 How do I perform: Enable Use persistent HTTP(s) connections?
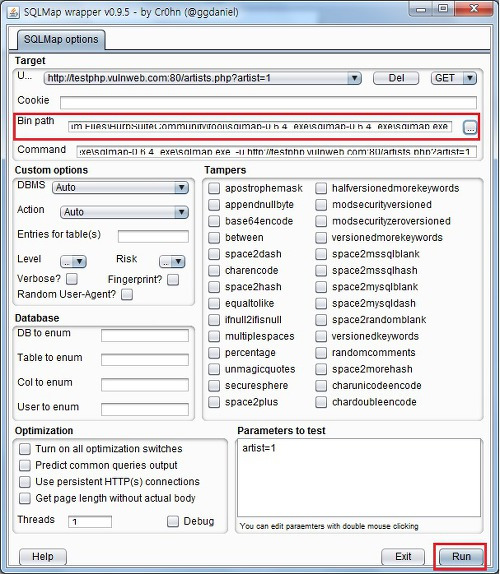coord(25,482)
